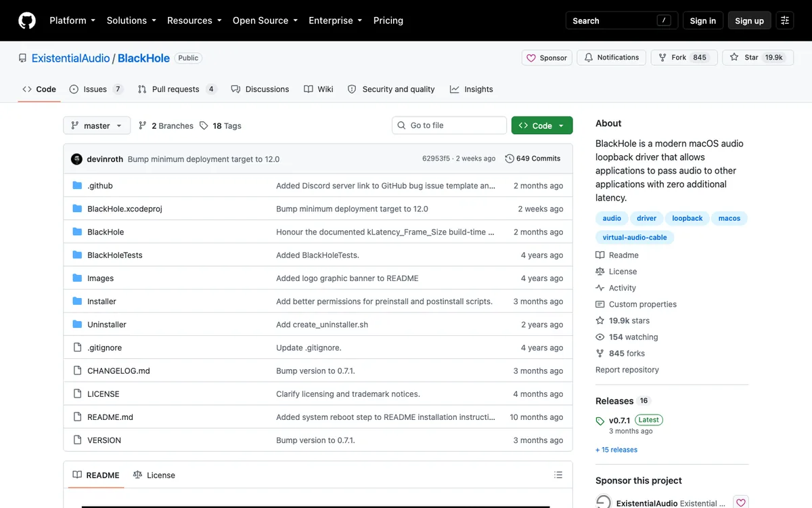Viewport: 812px width, 508px height.
Task: Open the Open Source dropdown
Action: pos(265,20)
